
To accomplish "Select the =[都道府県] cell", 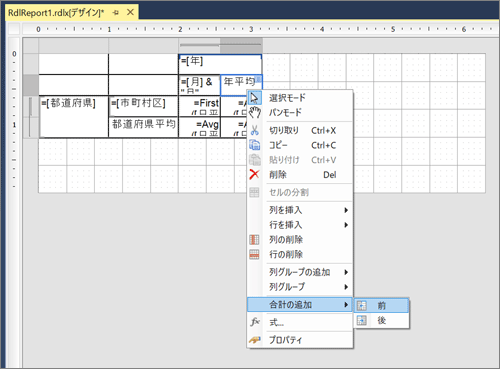I will click(x=73, y=116).
